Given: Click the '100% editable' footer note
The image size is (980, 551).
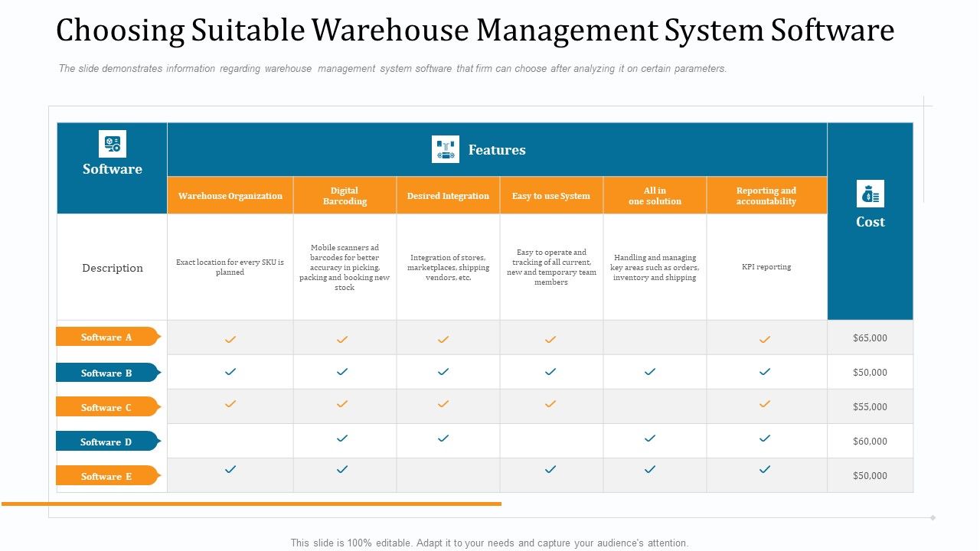Looking at the screenshot, I should click(x=489, y=543).
